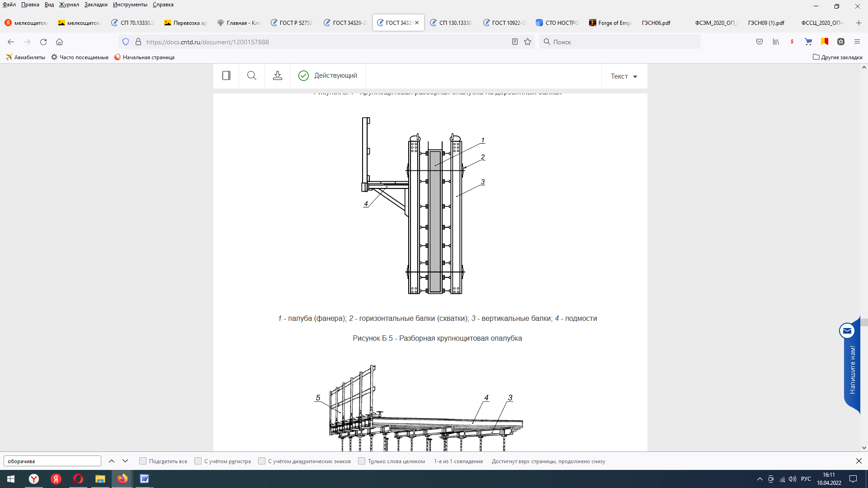Open the Файл menu

9,5
